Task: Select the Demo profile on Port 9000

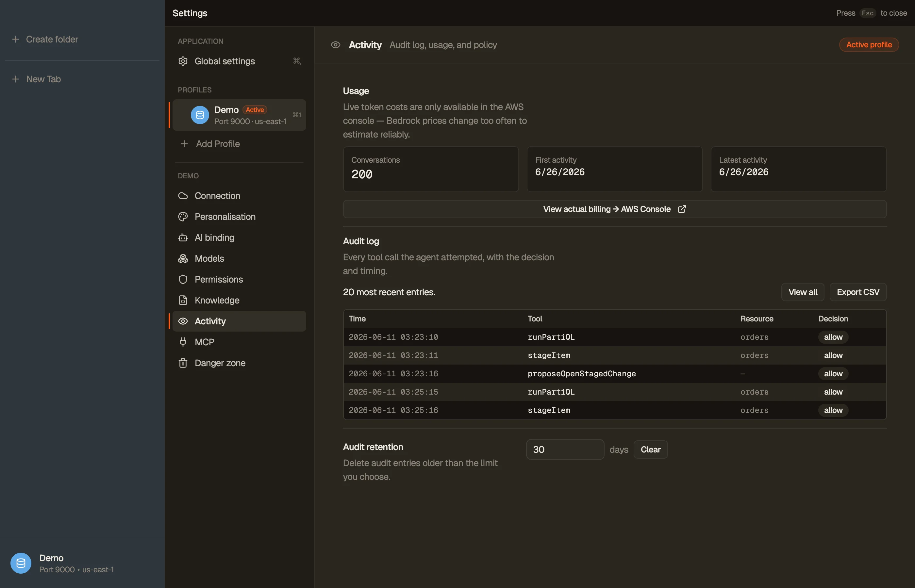Action: point(239,115)
